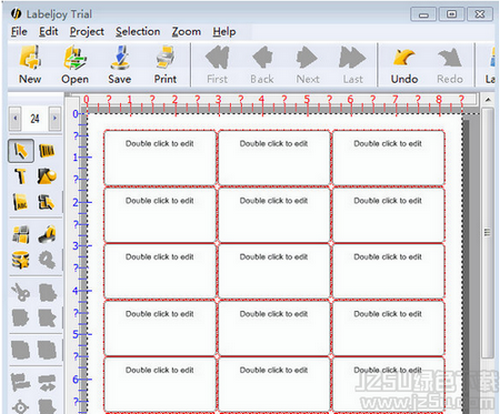Screen dimensions: 500x414
Task: Increase the 24 value with right arrow
Action: 55,118
